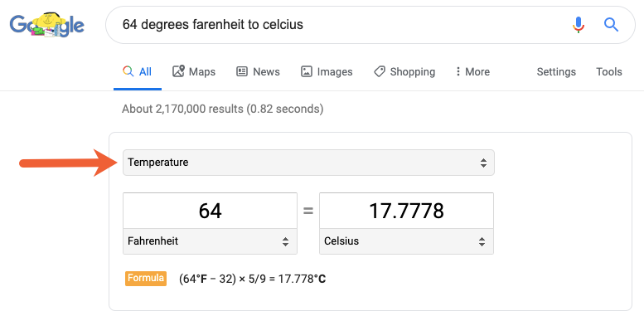Switch to the Shopping tab
Viewport: 644px width, 316px height.
[x=404, y=72]
